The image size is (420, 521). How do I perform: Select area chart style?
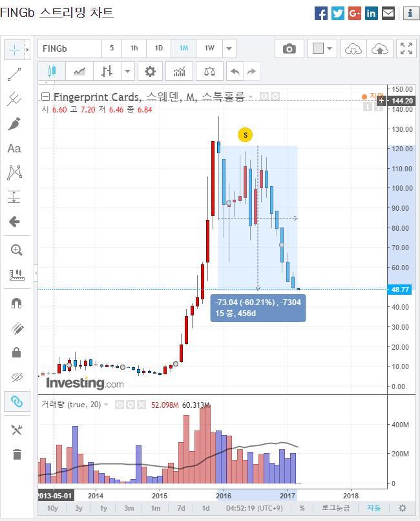coord(79,71)
